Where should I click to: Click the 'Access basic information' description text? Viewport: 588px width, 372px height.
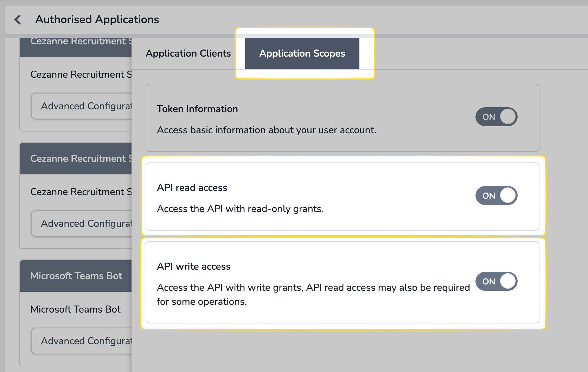point(266,130)
